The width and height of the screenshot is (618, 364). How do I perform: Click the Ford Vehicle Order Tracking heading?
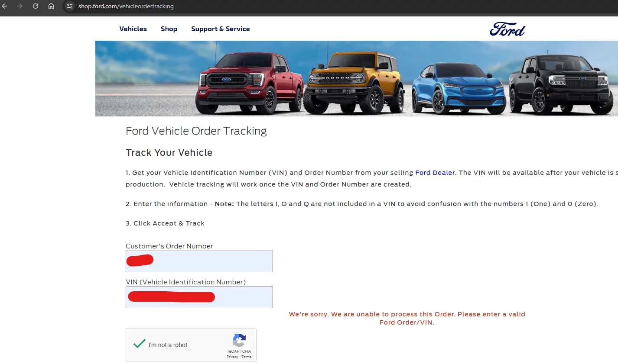click(196, 131)
